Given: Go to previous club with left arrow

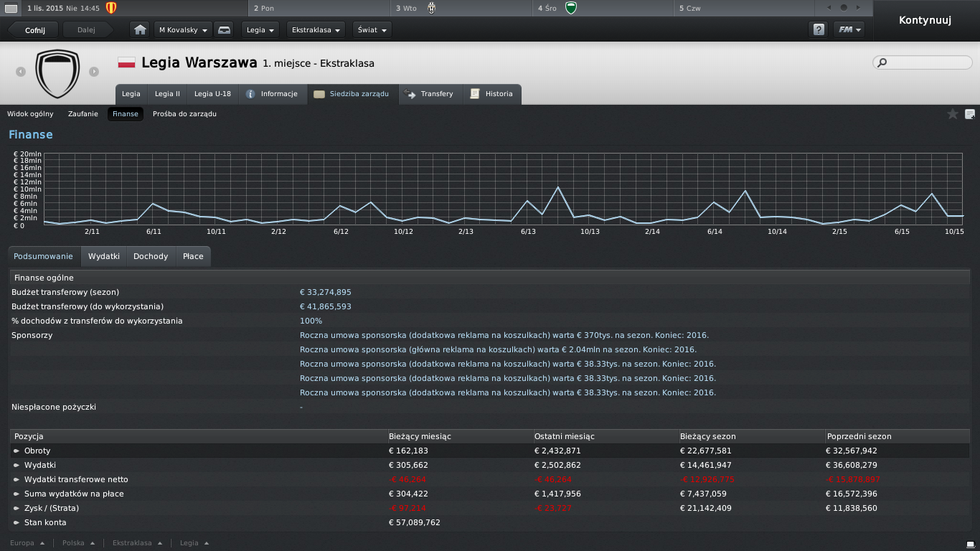Looking at the screenshot, I should 21,72.
